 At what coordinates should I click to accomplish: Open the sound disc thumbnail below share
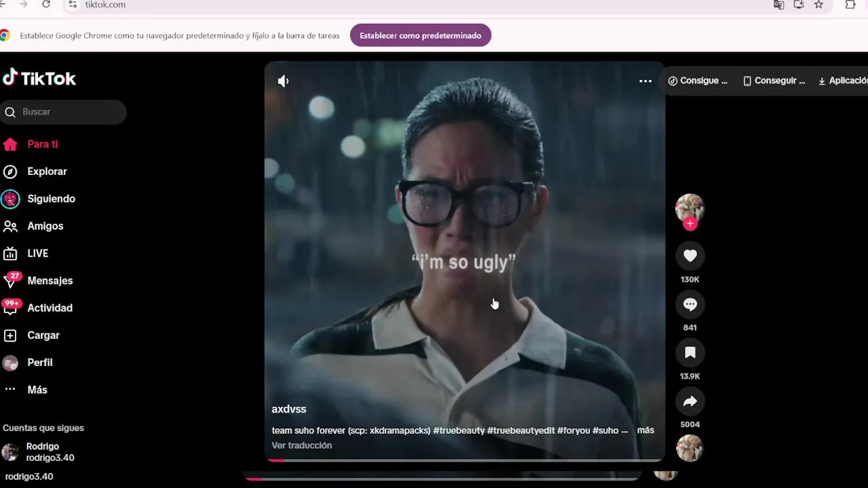tap(690, 448)
